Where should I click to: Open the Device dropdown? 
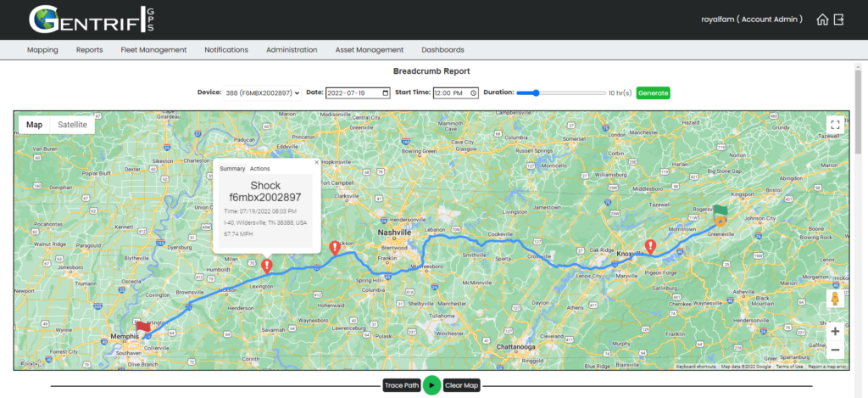[263, 93]
